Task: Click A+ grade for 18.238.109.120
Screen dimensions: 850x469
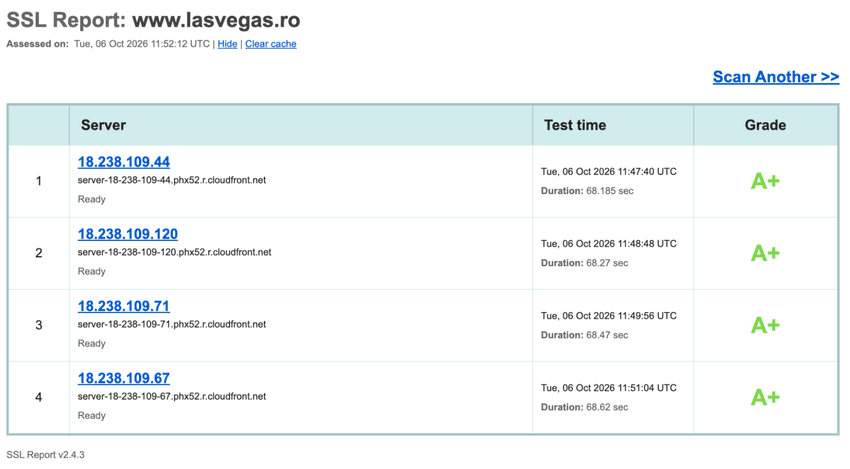Action: (765, 253)
